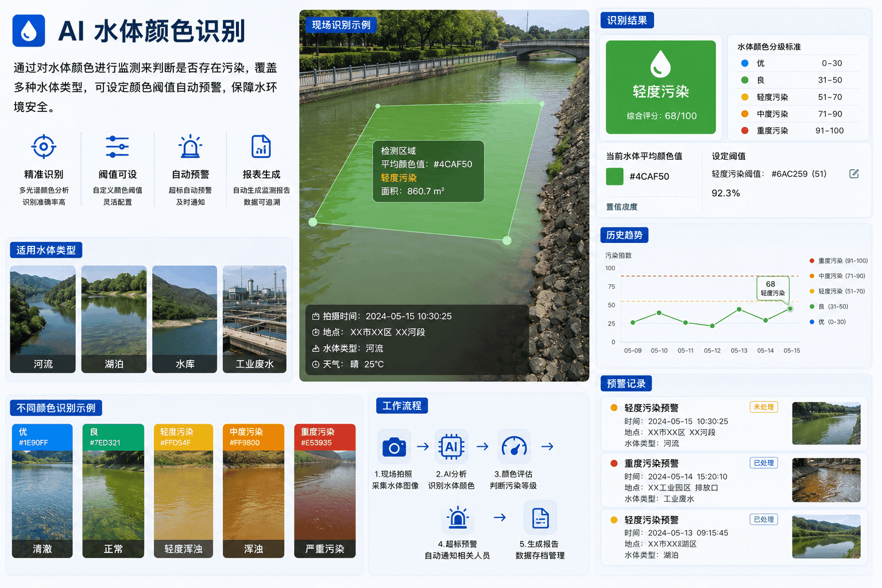Viewport: 882px width, 588px height.
Task: Click the water drop icon in 轻度污染 card
Action: click(x=660, y=63)
